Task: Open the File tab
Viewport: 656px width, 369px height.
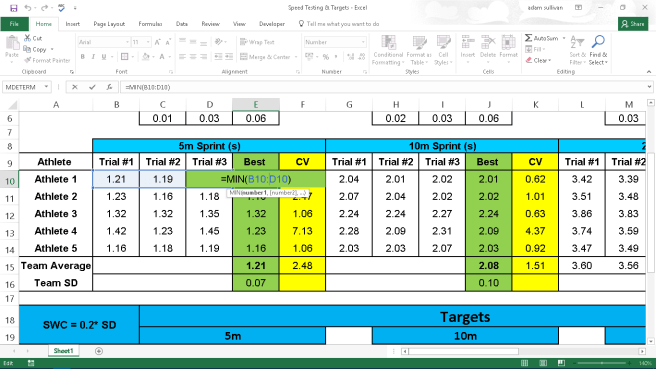Action: (14, 24)
